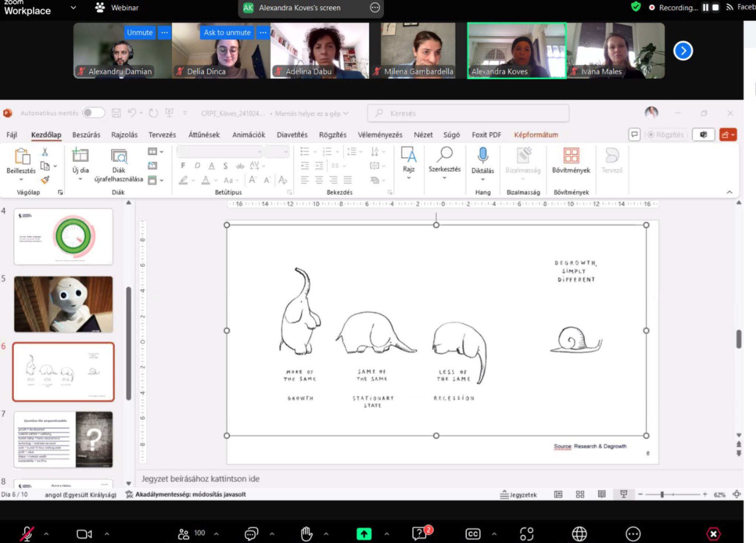The width and height of the screenshot is (756, 543).
Task: Open the Q&A icon with badge
Action: pyautogui.click(x=420, y=533)
